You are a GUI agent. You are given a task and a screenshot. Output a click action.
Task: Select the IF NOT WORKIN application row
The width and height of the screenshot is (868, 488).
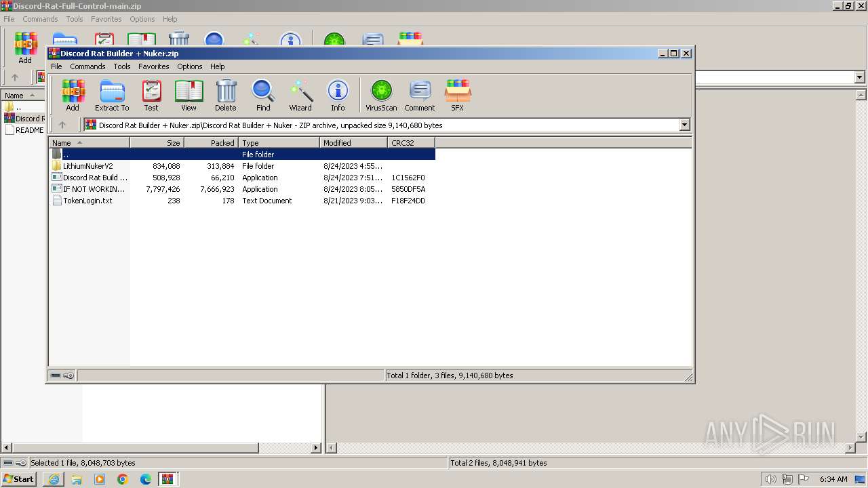point(242,189)
